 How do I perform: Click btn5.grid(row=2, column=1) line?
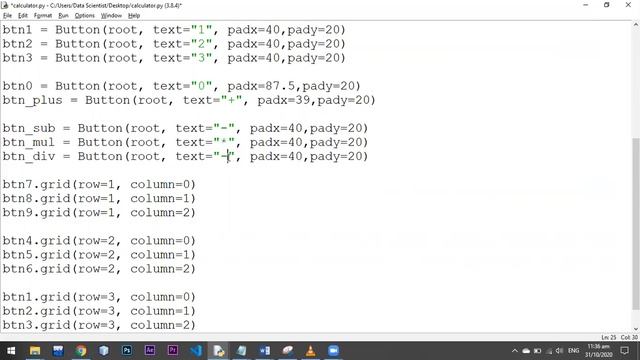pos(99,255)
